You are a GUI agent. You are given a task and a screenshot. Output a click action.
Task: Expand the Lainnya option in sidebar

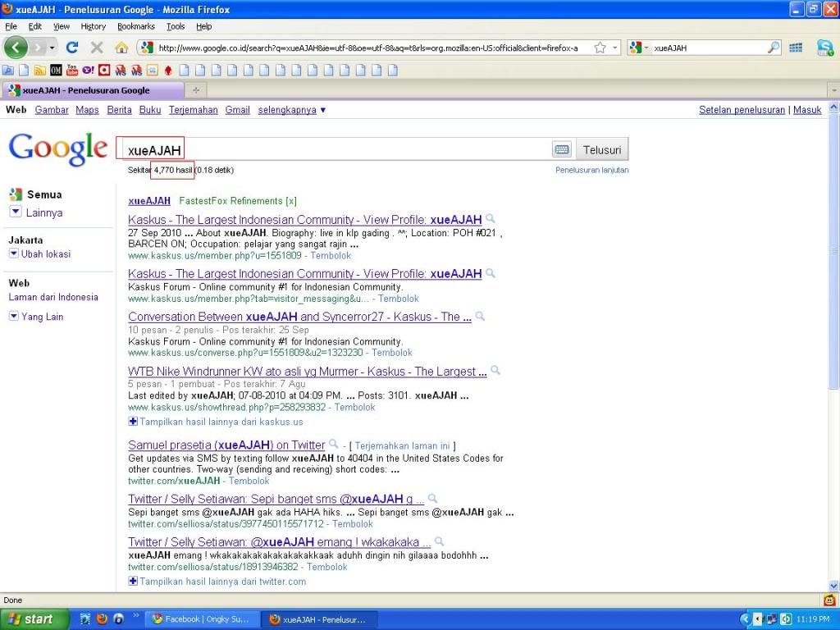pos(36,212)
